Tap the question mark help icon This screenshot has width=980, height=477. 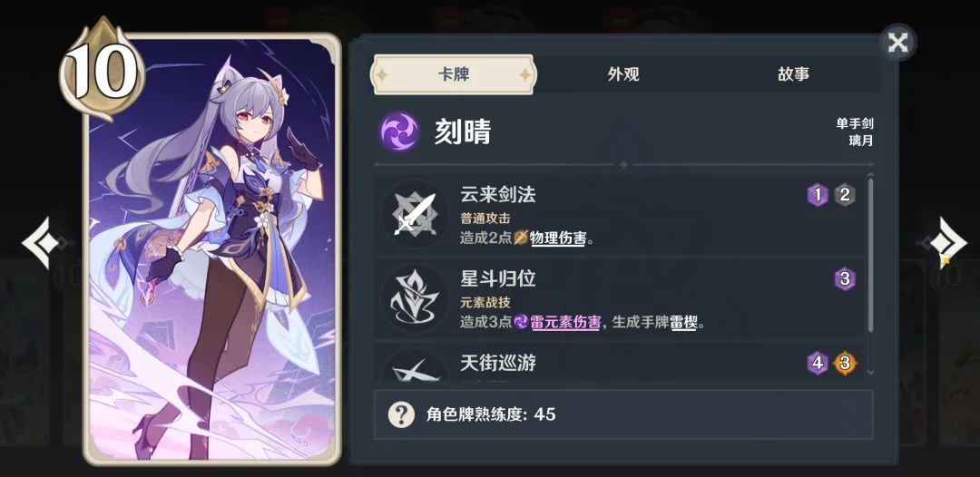click(401, 414)
